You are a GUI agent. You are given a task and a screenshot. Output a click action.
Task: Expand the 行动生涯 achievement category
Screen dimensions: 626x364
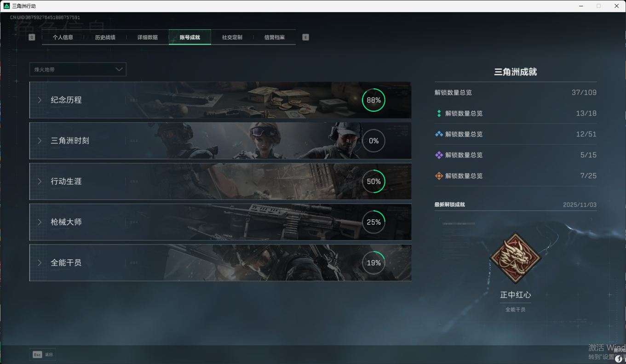point(220,182)
